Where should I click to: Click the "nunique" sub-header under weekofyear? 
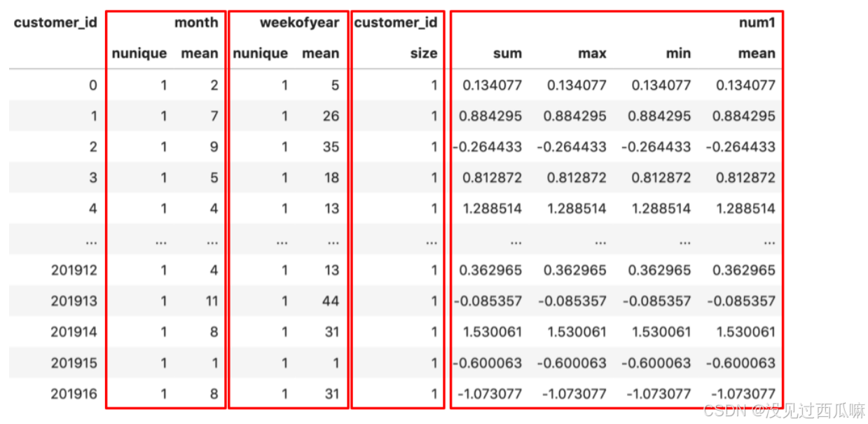click(261, 53)
